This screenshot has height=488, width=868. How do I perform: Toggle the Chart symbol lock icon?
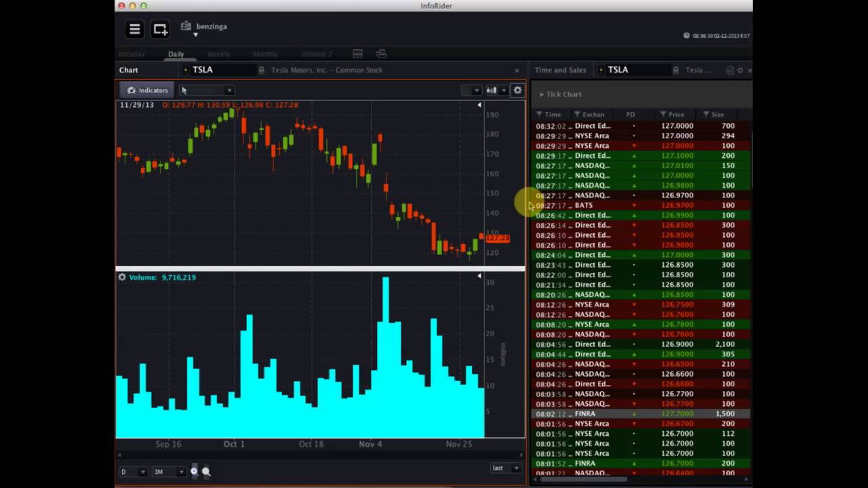261,70
